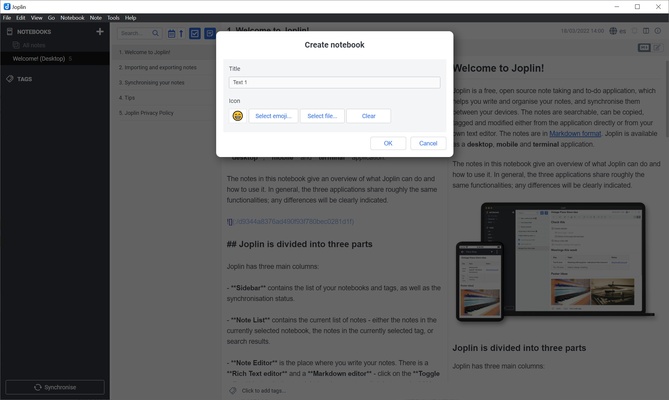This screenshot has height=400, width=669.
Task: Click the Notebooks header icon
Action: [x=10, y=32]
